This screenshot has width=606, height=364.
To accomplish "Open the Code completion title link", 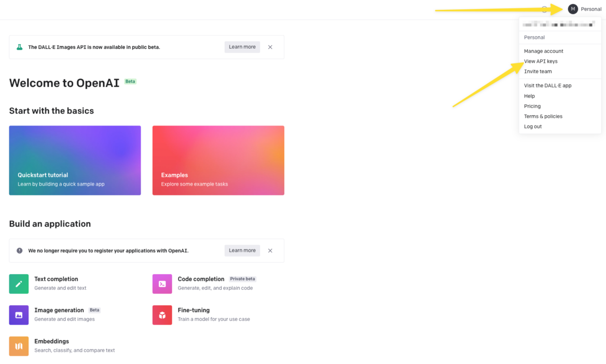I will (x=201, y=279).
